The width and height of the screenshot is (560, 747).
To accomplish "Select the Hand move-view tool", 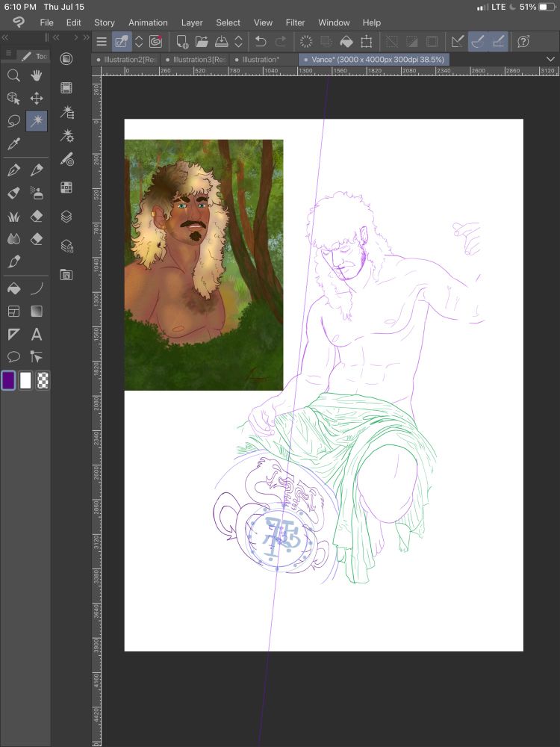I will (37, 75).
